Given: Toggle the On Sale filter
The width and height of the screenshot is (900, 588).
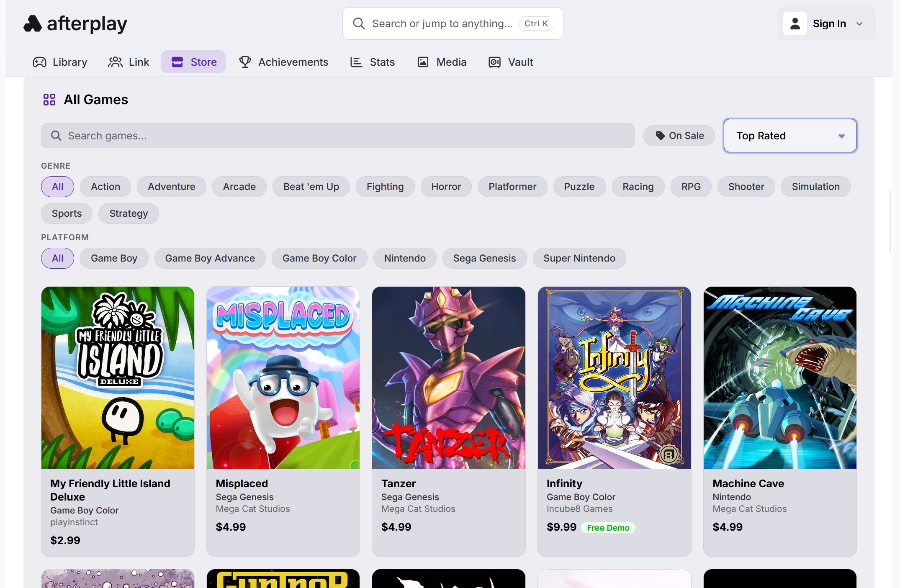Looking at the screenshot, I should [x=679, y=136].
